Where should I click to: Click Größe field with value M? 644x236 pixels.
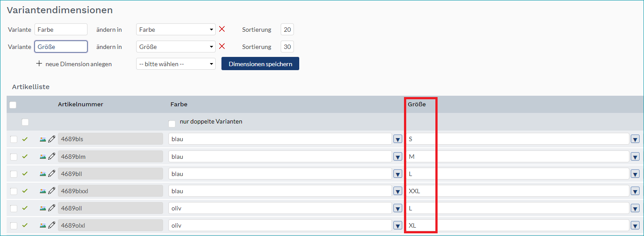[518, 157]
